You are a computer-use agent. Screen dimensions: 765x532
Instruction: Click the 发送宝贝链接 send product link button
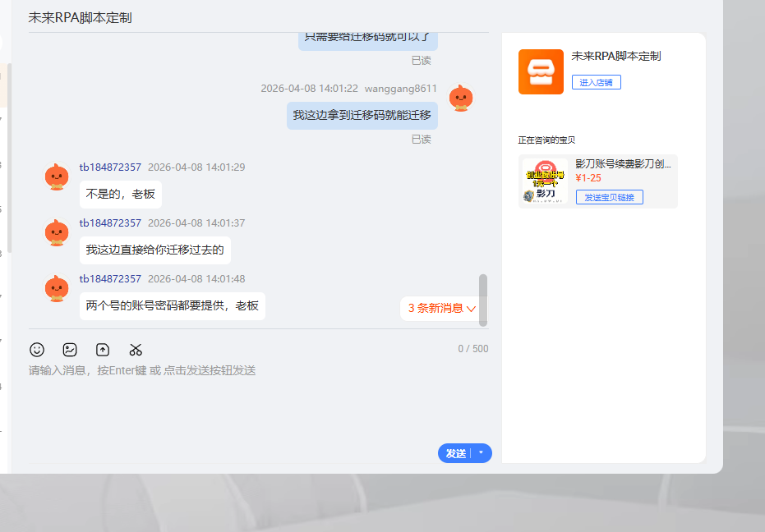[609, 197]
